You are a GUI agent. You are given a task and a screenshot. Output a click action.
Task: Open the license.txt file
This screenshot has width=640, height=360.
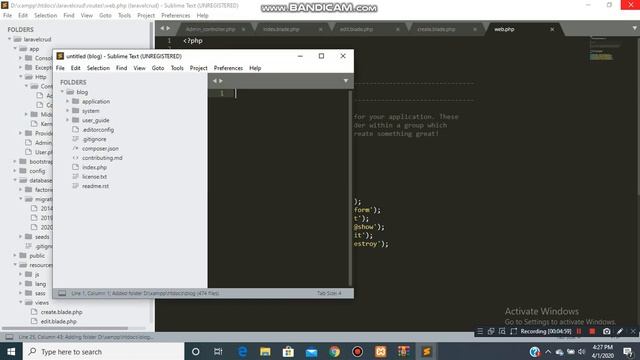click(x=94, y=177)
